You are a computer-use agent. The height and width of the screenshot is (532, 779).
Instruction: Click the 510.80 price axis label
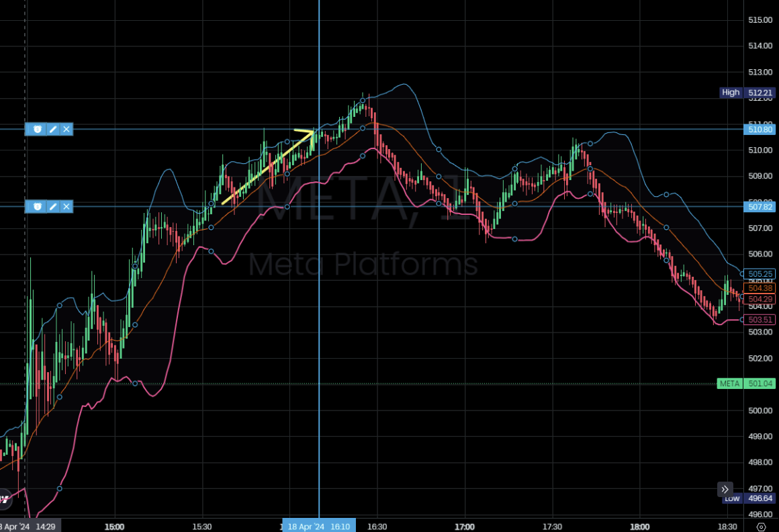pos(760,129)
